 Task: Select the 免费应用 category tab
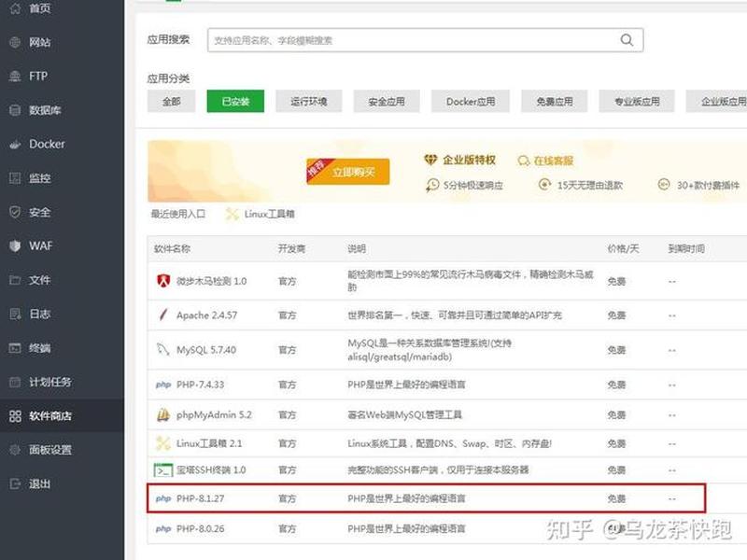[x=554, y=102]
